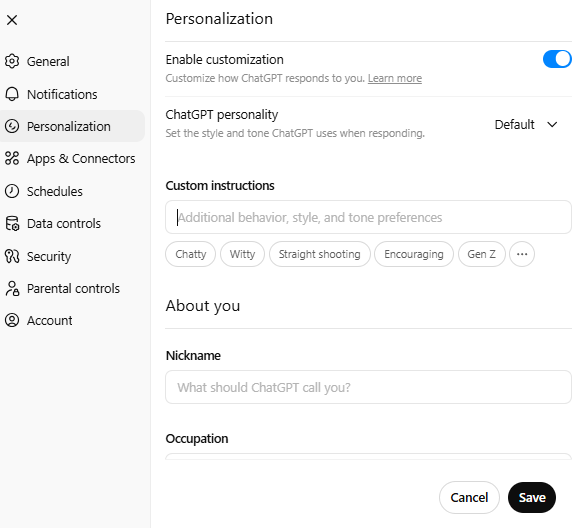Image resolution: width=587 pixels, height=528 pixels.
Task: Save the personalization changes
Action: (x=532, y=497)
